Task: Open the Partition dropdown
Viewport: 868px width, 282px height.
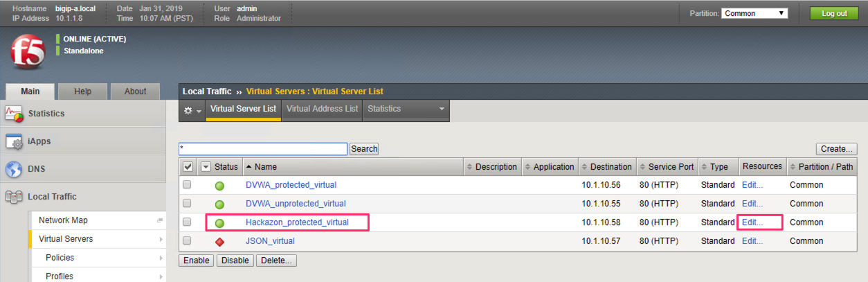Action: [754, 13]
